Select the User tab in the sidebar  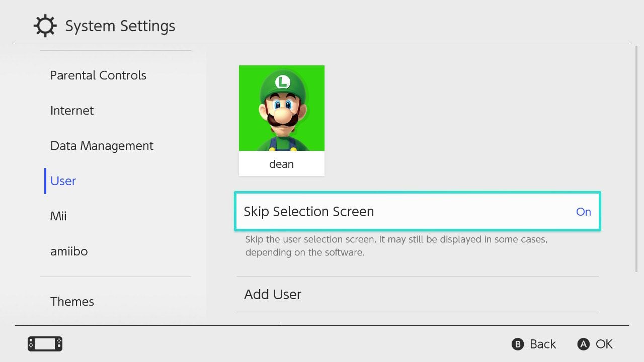pyautogui.click(x=62, y=180)
